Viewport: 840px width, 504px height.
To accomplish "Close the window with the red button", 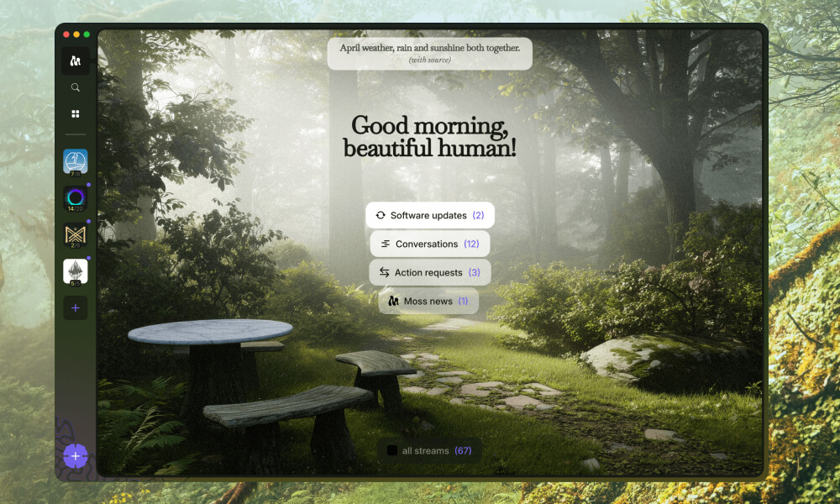I will pos(66,34).
